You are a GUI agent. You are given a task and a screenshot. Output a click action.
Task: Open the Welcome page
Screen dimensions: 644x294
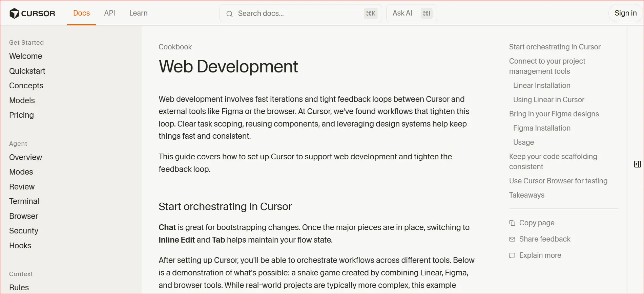[26, 56]
